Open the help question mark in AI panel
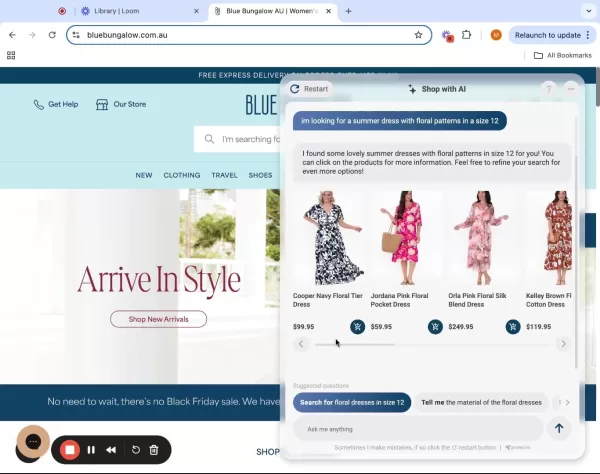The image size is (600, 474). (x=548, y=89)
